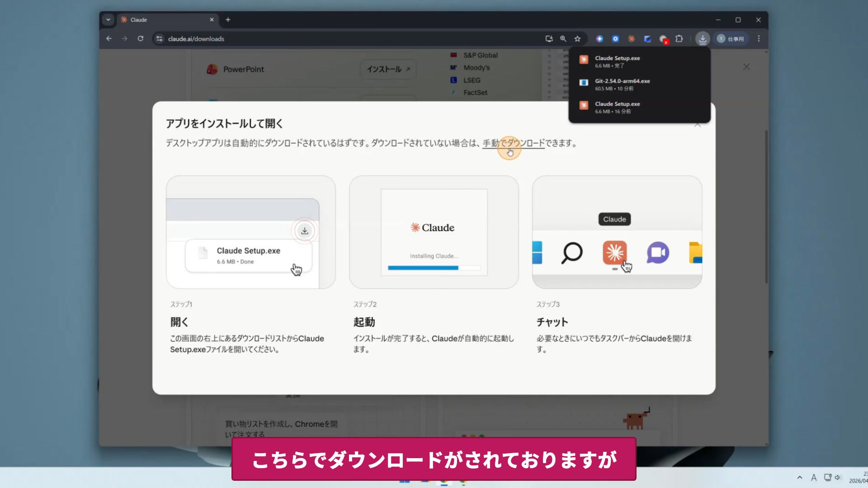Click the Moody's list entry
The image size is (868, 488).
pos(476,68)
